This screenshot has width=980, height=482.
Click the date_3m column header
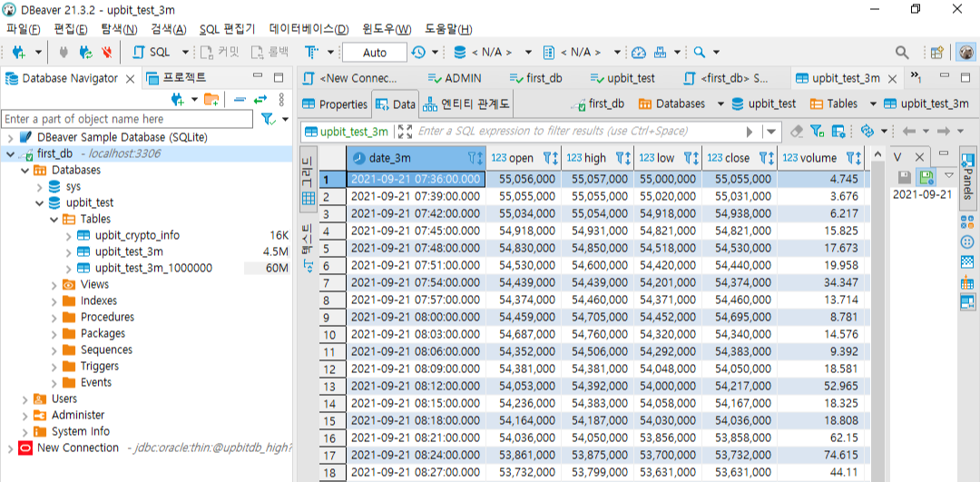pos(416,158)
